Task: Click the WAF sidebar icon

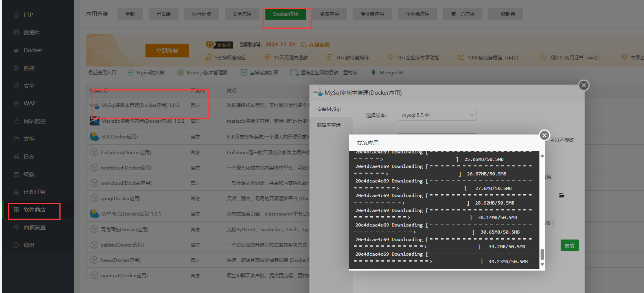Action: pyautogui.click(x=17, y=103)
